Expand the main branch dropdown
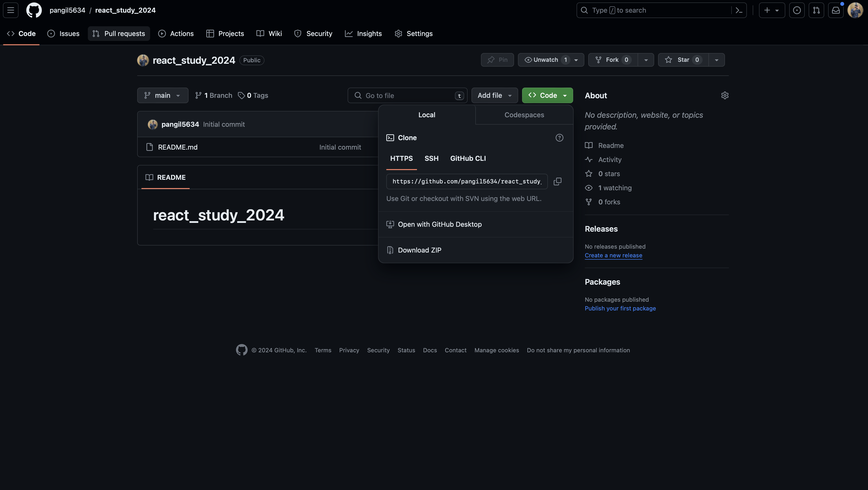 (x=163, y=95)
